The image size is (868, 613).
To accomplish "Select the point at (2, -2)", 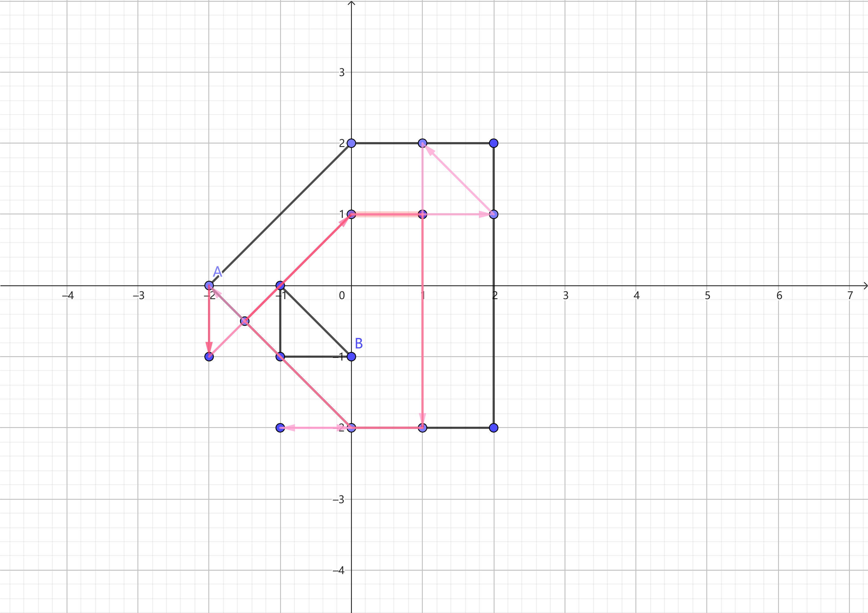I will (494, 428).
